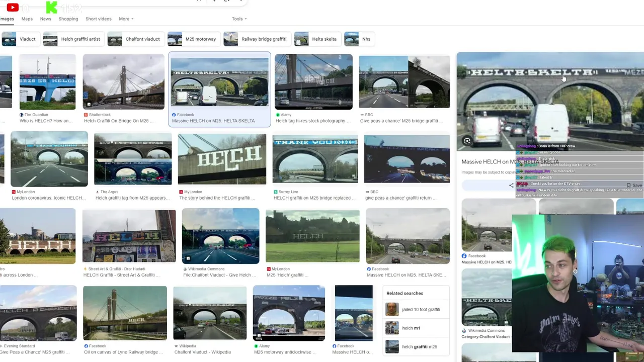Click selected result caption 'Massive HELCH on M25. HELTA SKELTA'
The width and height of the screenshot is (644, 362).
point(213,121)
